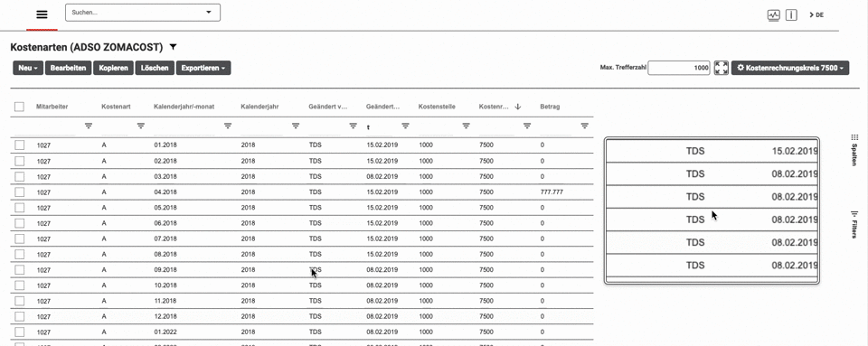868x346 pixels.
Task: Sort by Kostenart column header
Action: click(116, 107)
